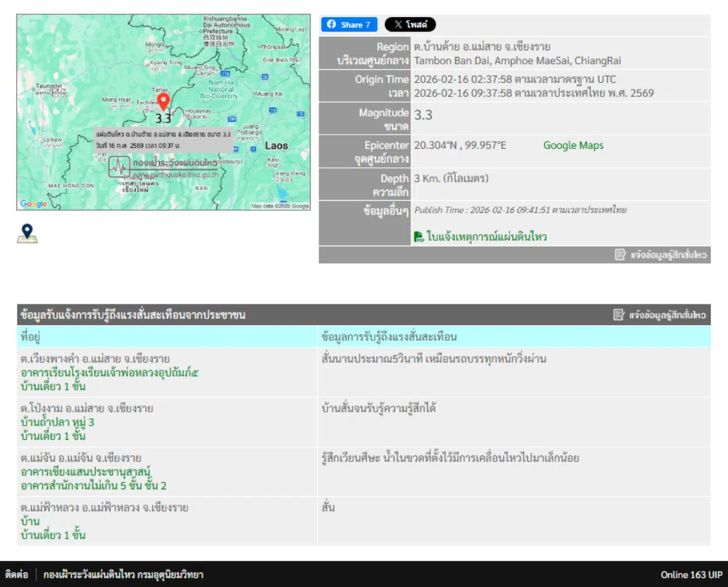This screenshot has width=728, height=587.
Task: Open the Google Maps link for the epicenter
Action: tap(573, 146)
